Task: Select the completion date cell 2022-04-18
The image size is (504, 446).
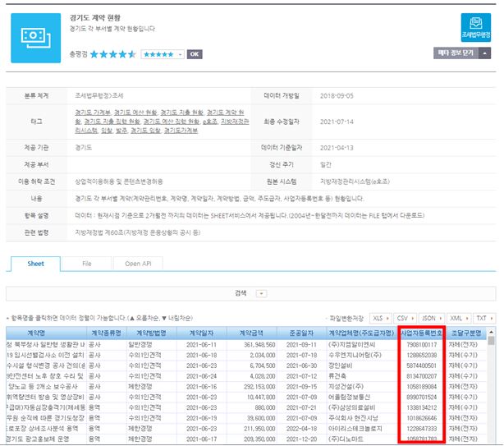Action: click(x=301, y=429)
